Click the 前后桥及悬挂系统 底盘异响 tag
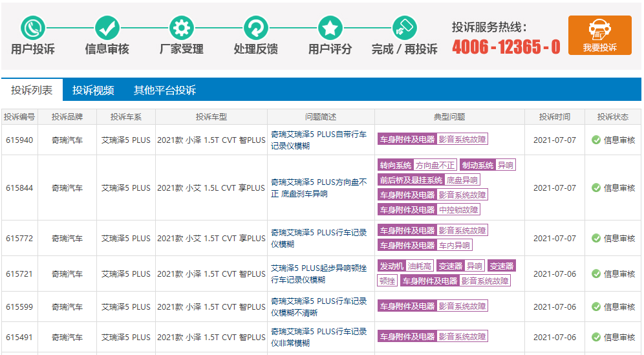Screen dimensions: 644x355 (x=429, y=180)
